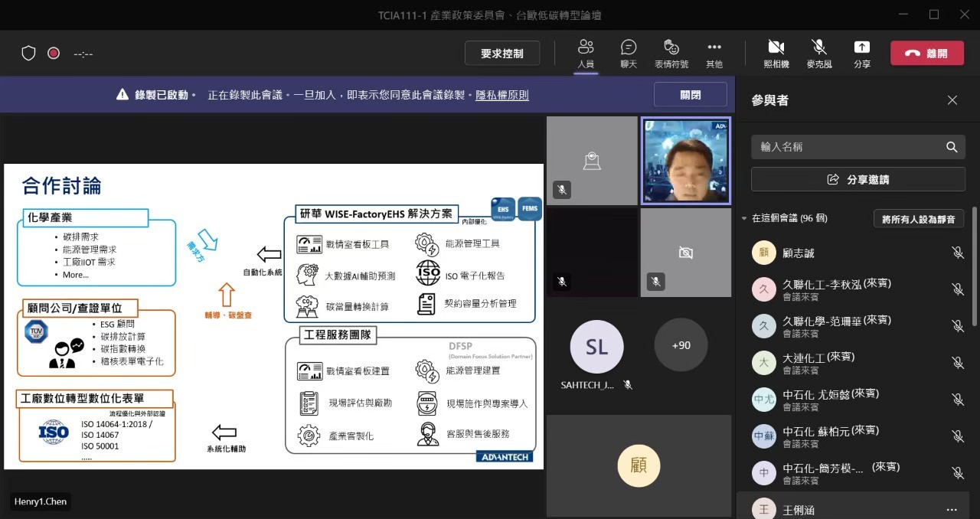Select the tile with camera-off icon

685,253
